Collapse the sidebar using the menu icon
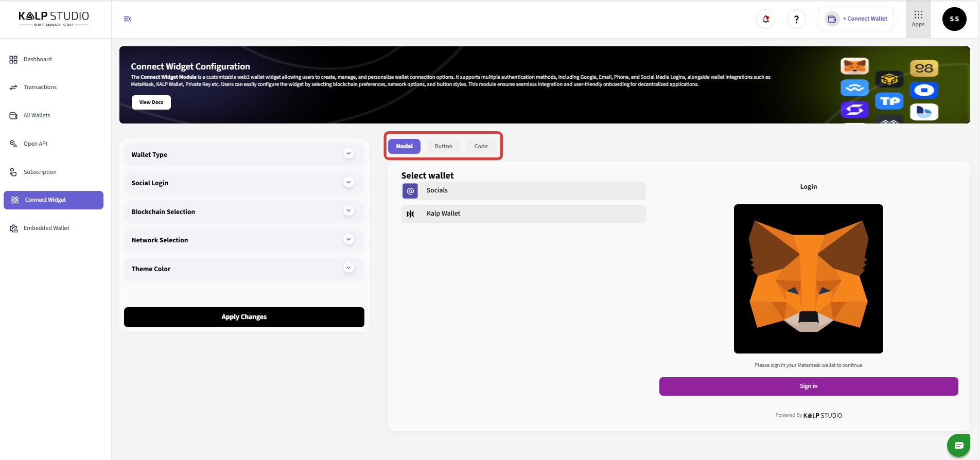Image resolution: width=980 pixels, height=460 pixels. pos(127,19)
